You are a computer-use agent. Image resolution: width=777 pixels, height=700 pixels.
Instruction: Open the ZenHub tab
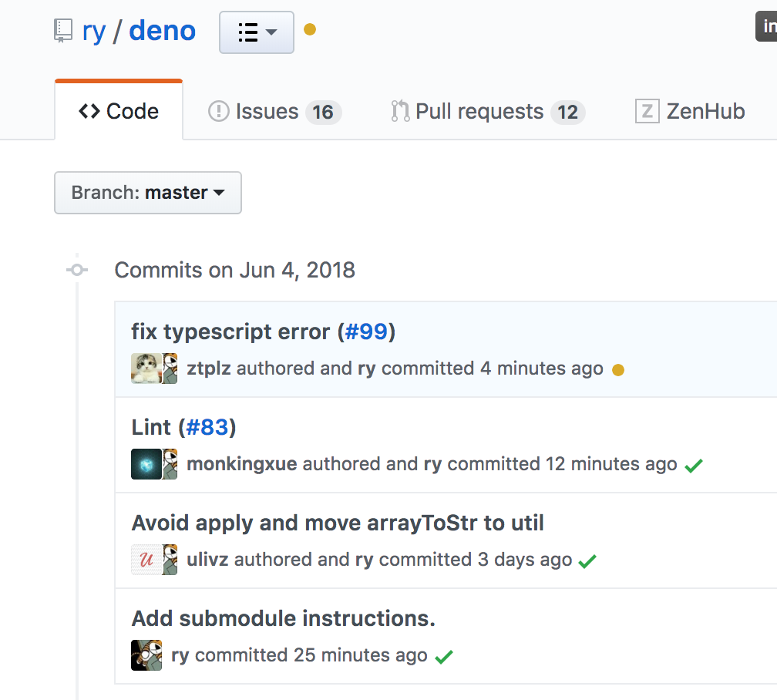[x=690, y=111]
